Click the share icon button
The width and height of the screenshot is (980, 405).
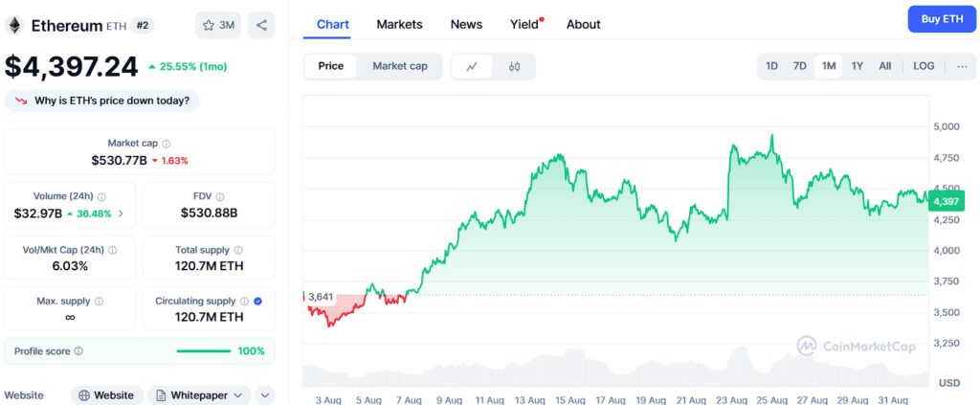[x=261, y=25]
